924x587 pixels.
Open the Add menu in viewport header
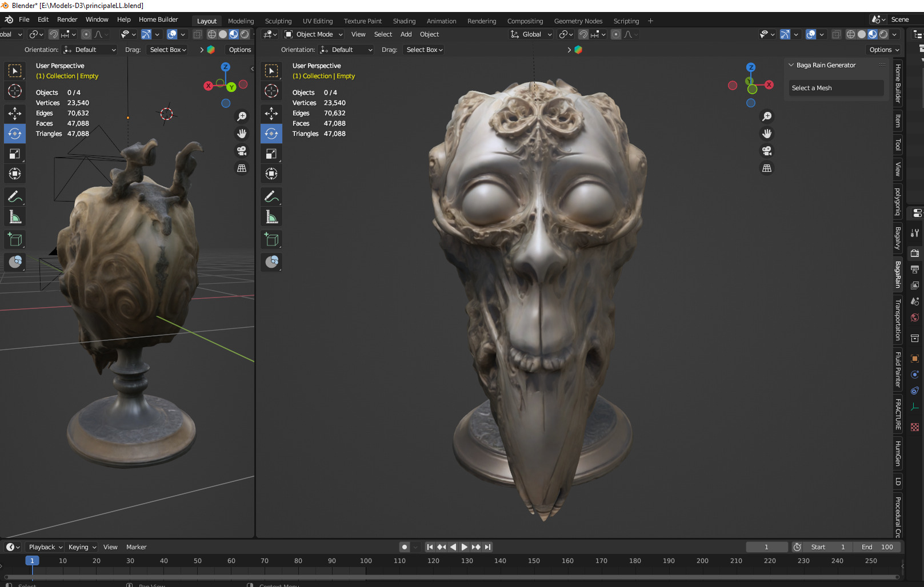click(406, 34)
